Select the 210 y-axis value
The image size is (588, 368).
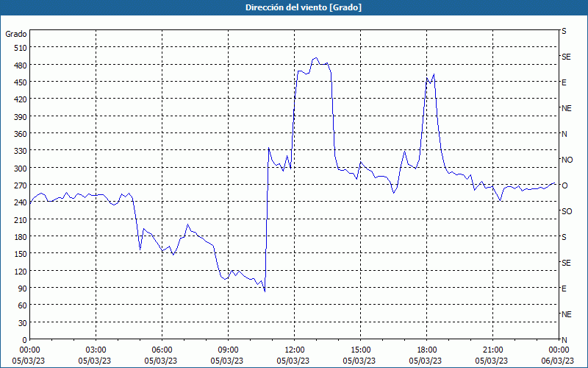point(21,219)
